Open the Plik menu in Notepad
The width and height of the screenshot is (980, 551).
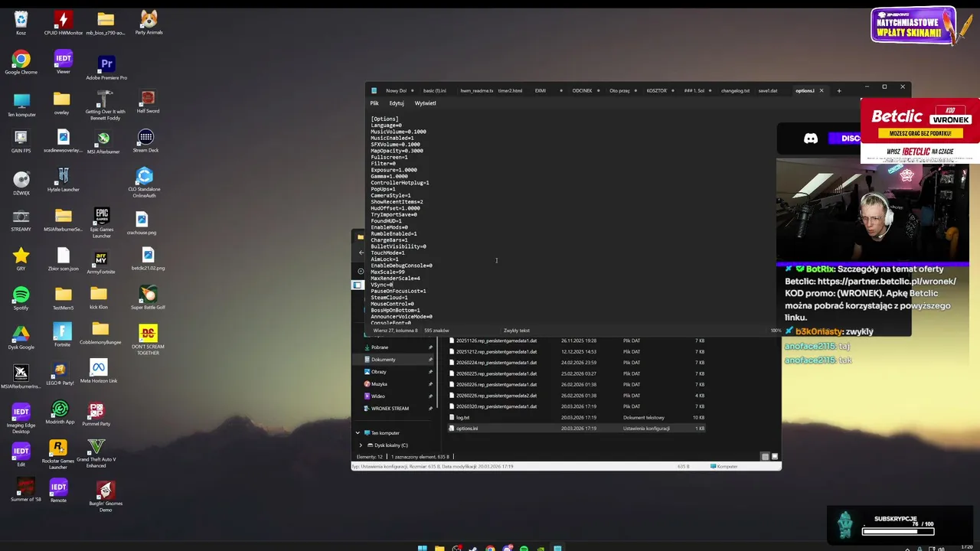tap(374, 103)
